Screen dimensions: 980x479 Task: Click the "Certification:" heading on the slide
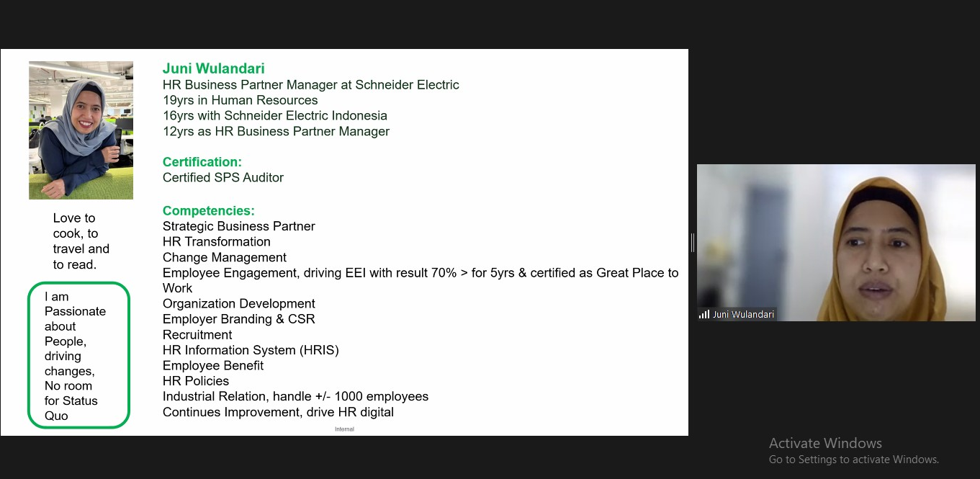(x=202, y=162)
